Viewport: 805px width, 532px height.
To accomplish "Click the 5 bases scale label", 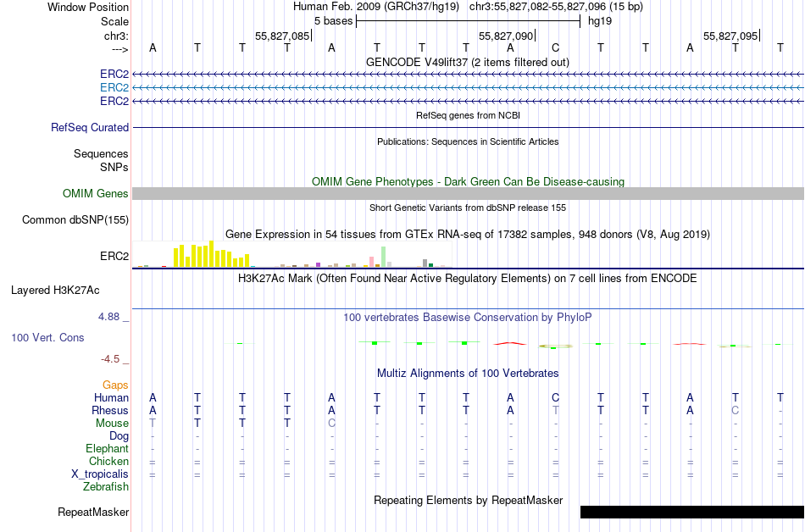I will pos(333,21).
